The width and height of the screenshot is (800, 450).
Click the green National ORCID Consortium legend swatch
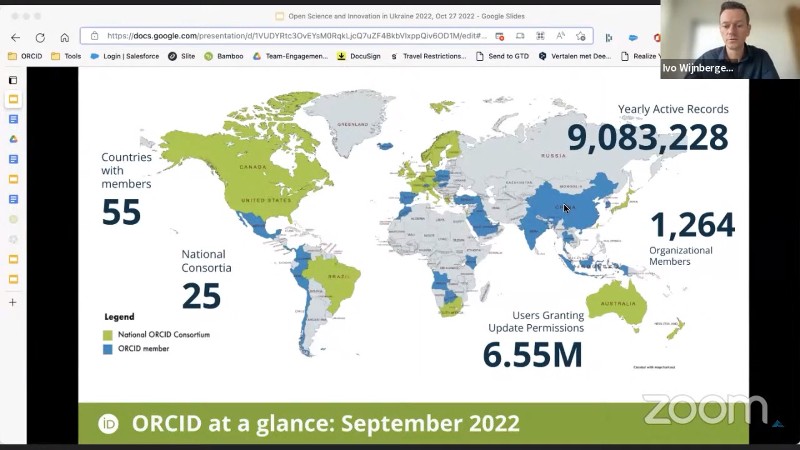pos(107,335)
